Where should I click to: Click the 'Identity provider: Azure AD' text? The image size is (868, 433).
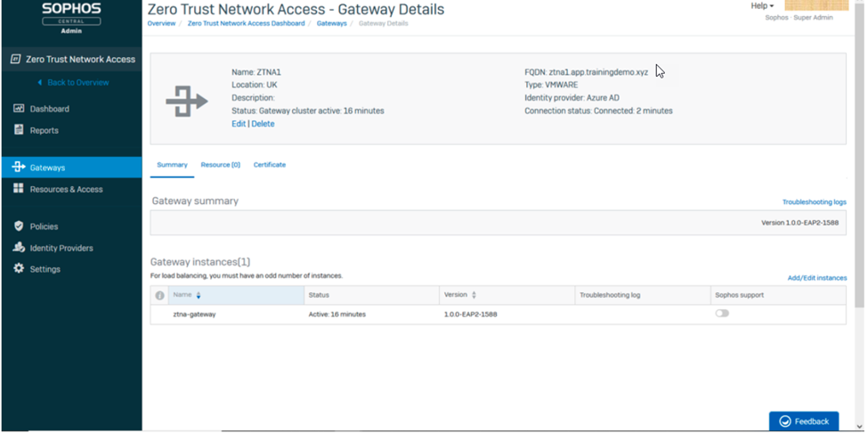pos(572,98)
